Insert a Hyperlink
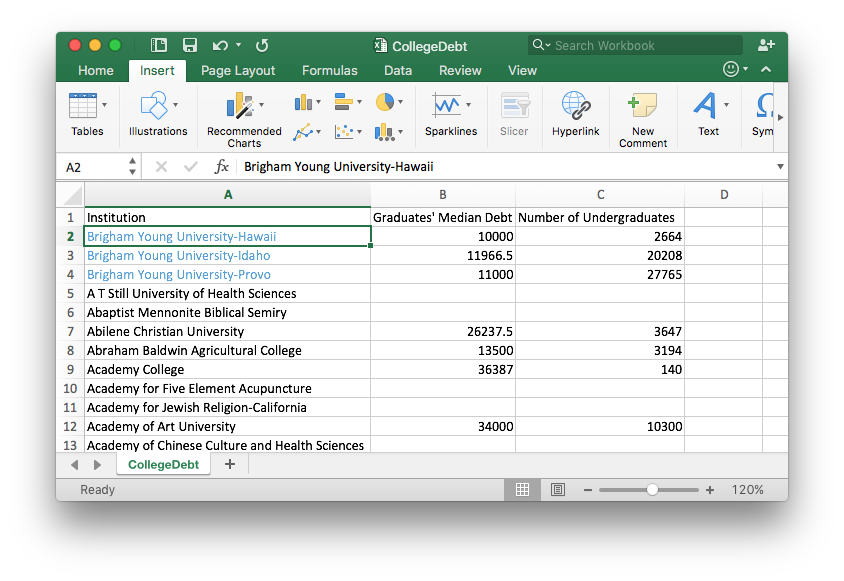The height and width of the screenshot is (581, 844). point(576,105)
